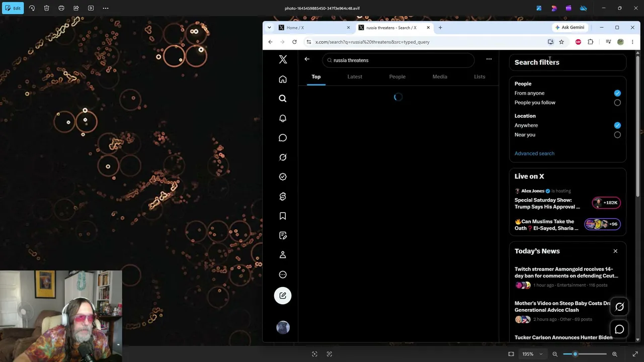This screenshot has width=644, height=362.
Task: Open Chrome three-dot menu
Action: point(632,42)
